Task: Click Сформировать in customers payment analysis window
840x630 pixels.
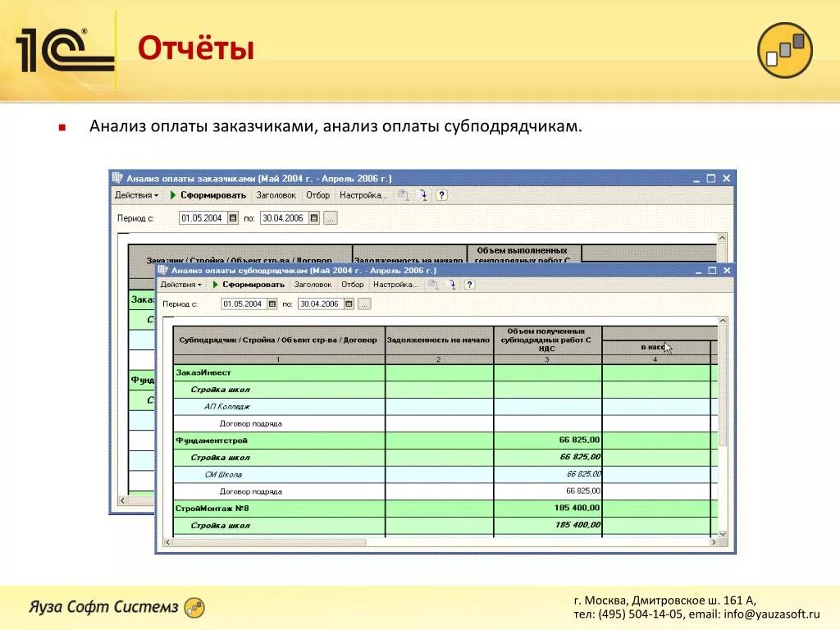Action: (x=208, y=195)
